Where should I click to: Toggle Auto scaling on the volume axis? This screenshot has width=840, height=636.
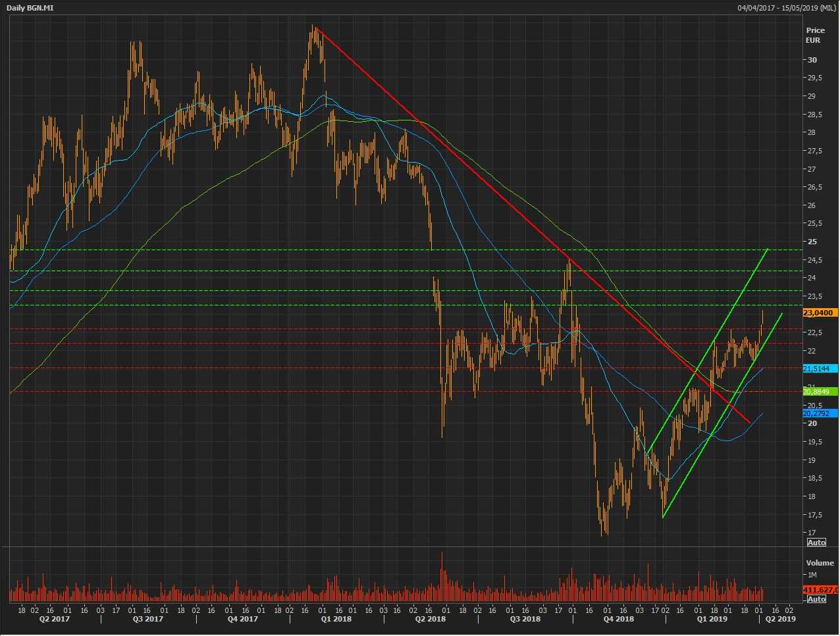(816, 599)
